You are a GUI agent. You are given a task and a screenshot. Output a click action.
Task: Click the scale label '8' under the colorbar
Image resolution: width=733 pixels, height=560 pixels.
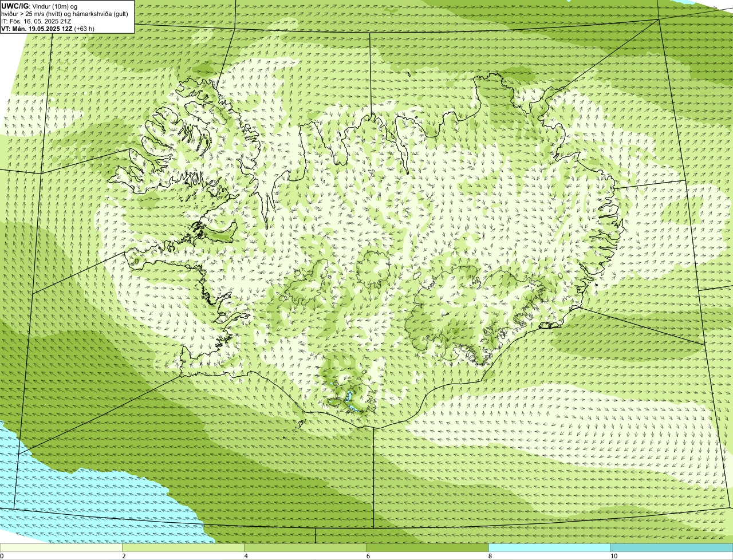click(490, 556)
